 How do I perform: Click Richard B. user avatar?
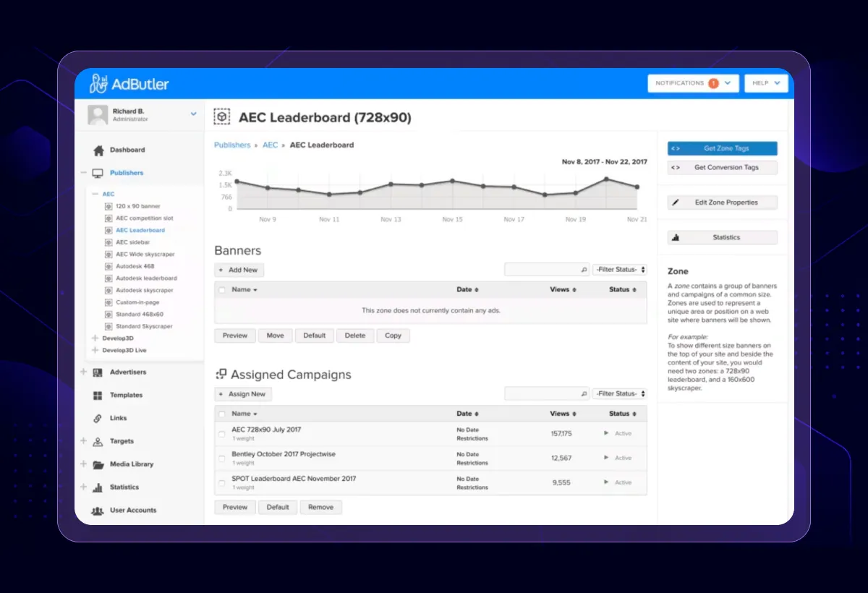(x=98, y=114)
